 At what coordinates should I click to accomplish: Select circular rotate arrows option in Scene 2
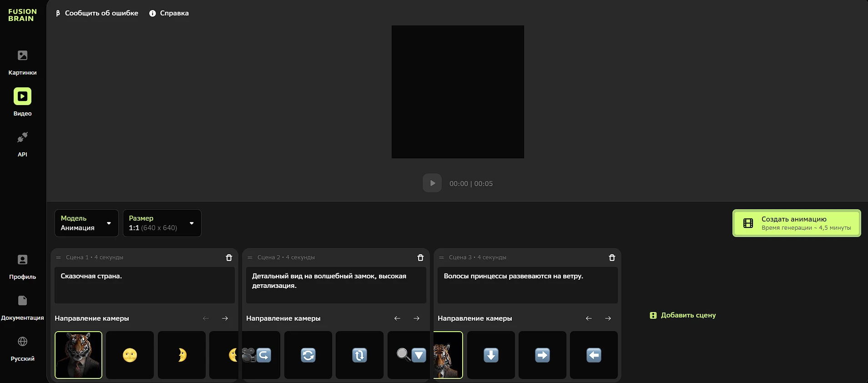(x=308, y=355)
